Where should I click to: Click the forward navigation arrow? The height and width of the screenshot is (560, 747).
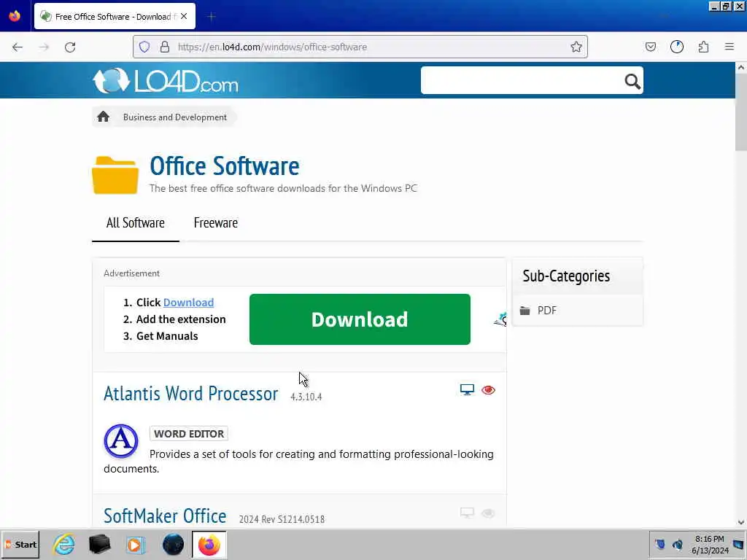(x=44, y=47)
